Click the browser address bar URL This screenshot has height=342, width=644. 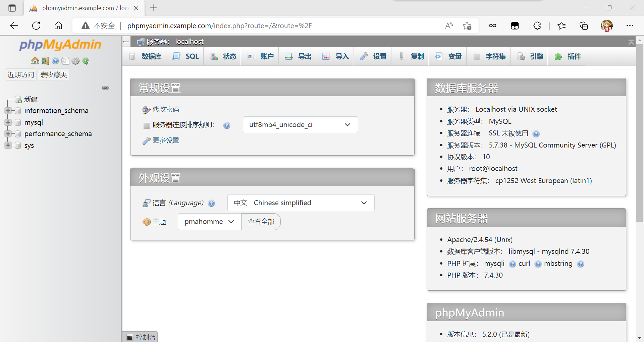click(219, 25)
